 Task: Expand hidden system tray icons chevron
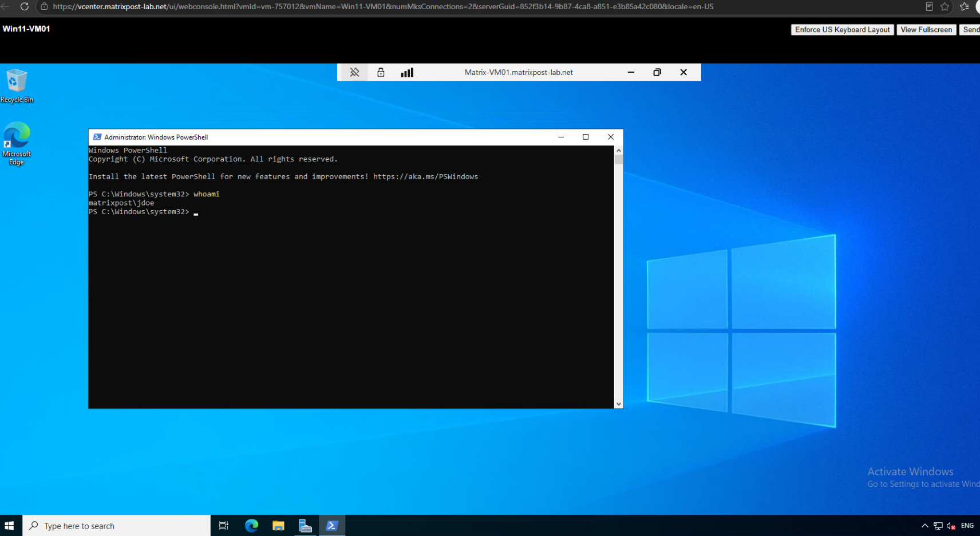pos(924,526)
